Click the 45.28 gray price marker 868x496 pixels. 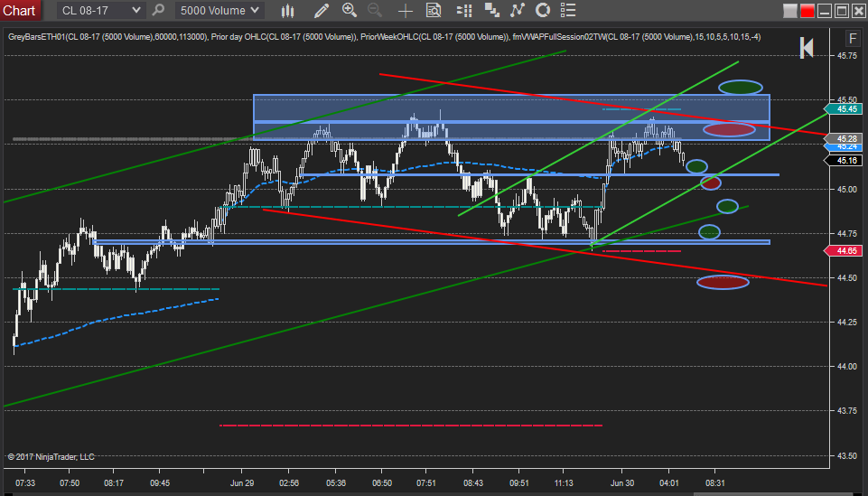click(x=845, y=138)
